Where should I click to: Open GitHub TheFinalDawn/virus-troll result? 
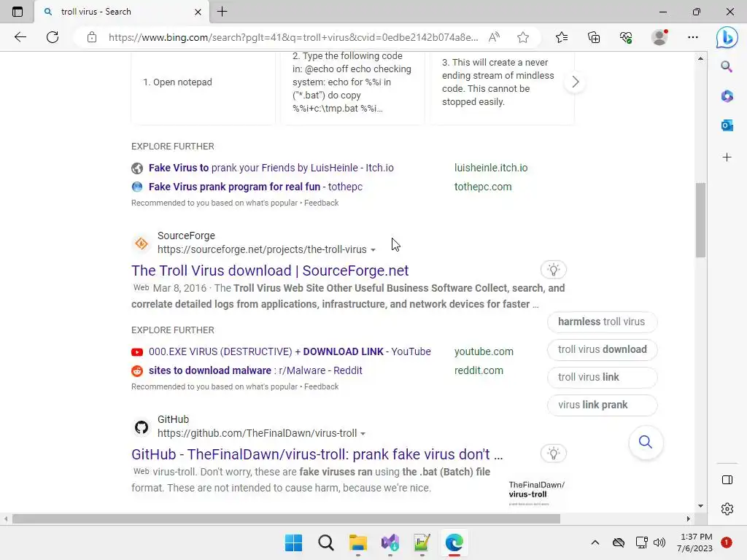tap(317, 454)
